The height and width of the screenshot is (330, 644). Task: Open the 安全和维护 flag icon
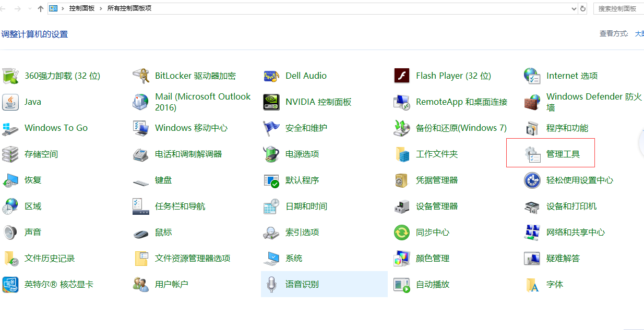point(271,128)
